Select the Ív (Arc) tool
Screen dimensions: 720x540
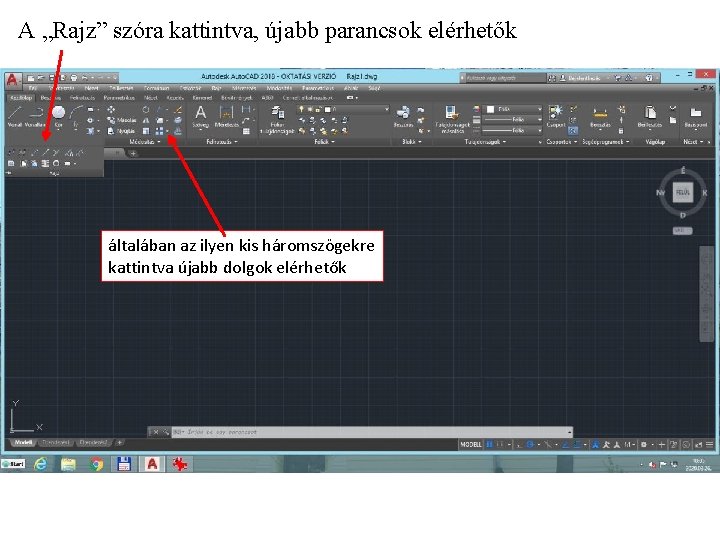[x=76, y=115]
